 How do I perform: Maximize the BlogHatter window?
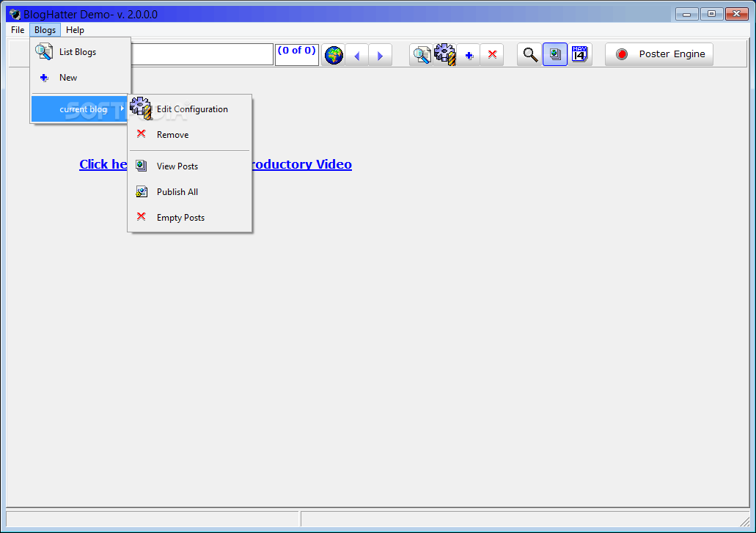point(711,14)
